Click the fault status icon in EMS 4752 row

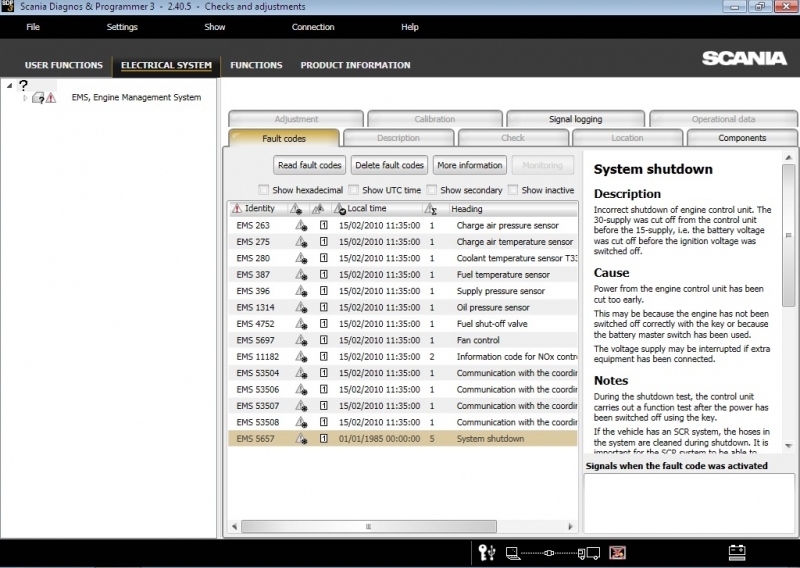pyautogui.click(x=301, y=324)
